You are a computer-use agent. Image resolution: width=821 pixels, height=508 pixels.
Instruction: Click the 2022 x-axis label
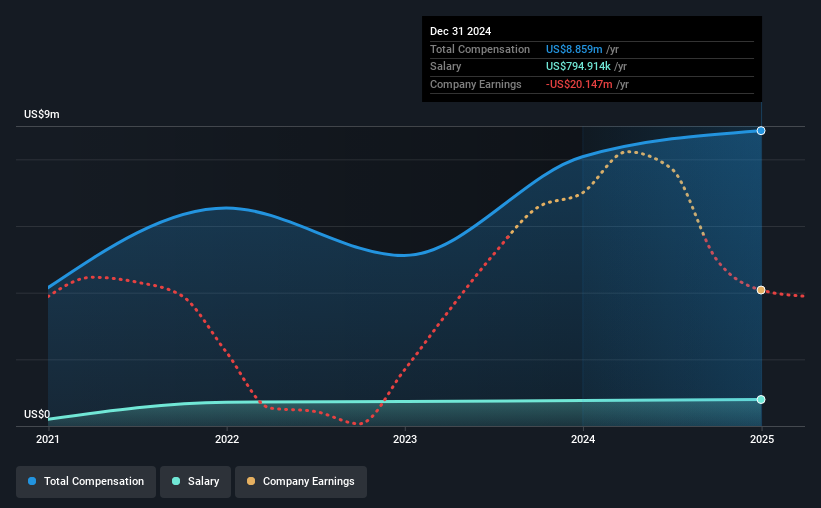[227, 439]
